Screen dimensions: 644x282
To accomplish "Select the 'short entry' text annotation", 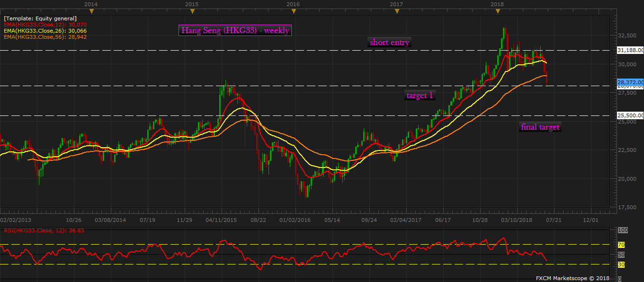I will [x=390, y=43].
